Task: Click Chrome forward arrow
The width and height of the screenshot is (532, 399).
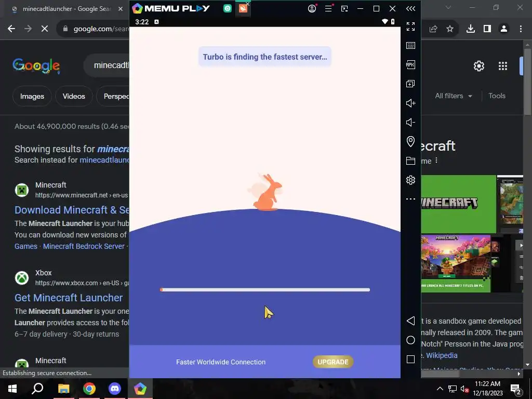Action: pos(28,29)
